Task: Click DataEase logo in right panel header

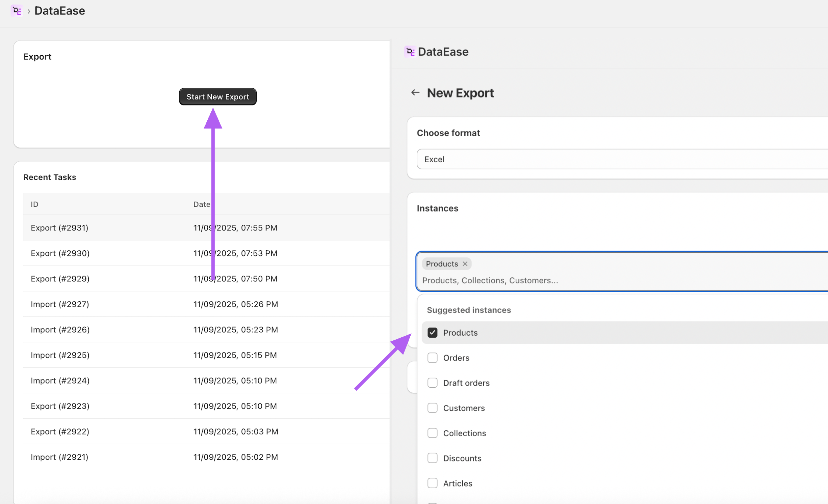Action: [x=410, y=52]
